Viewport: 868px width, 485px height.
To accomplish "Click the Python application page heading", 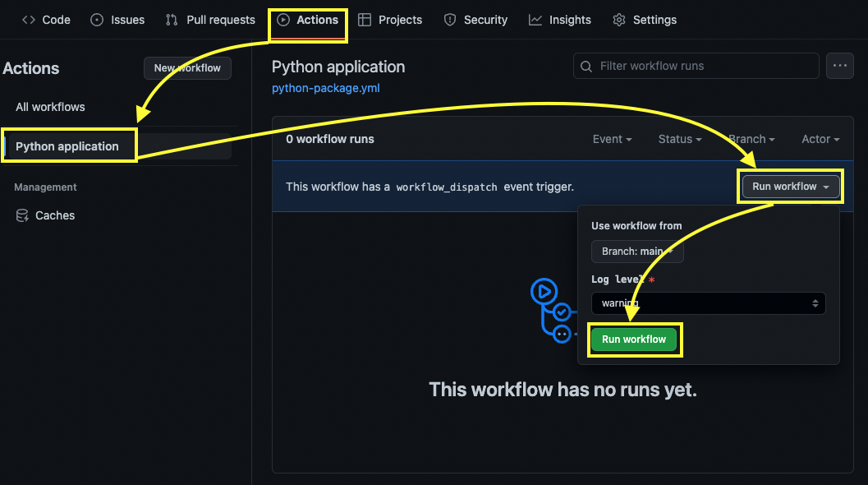I will pos(338,67).
